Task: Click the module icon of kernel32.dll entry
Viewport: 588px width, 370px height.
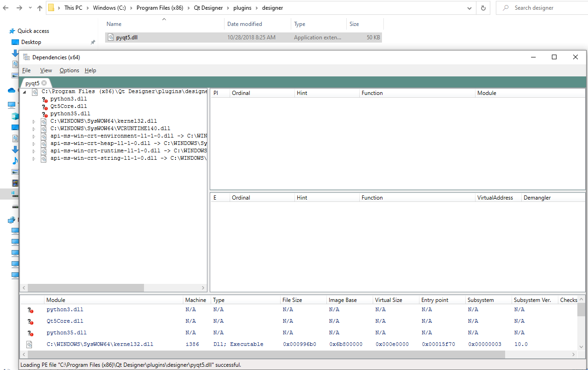Action: (x=44, y=121)
